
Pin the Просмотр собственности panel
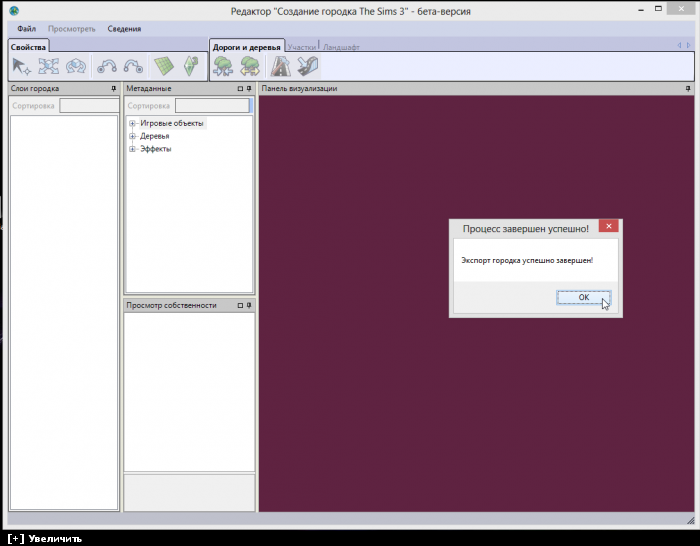tap(249, 305)
